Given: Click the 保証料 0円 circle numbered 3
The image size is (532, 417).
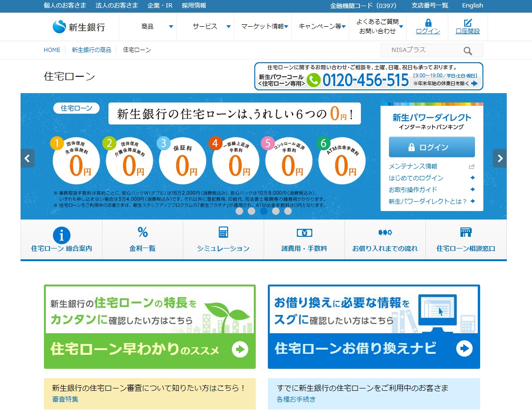Looking at the screenshot, I should tap(182, 161).
